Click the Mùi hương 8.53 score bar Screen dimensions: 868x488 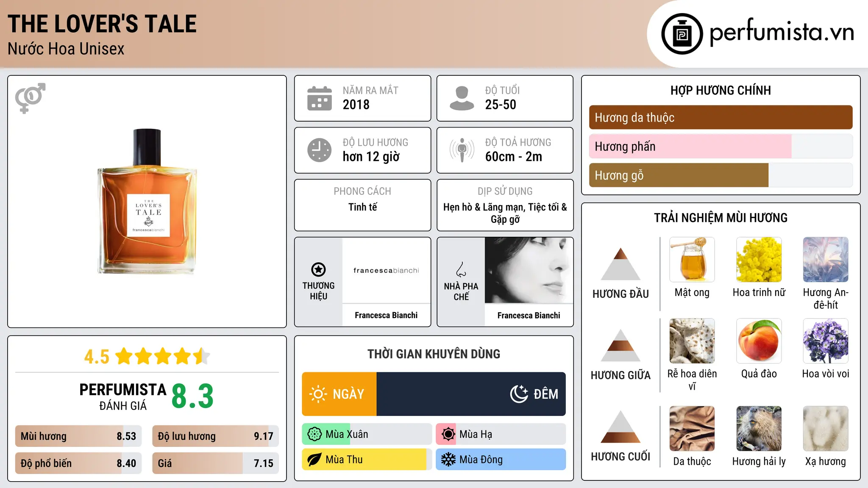pos(78,436)
